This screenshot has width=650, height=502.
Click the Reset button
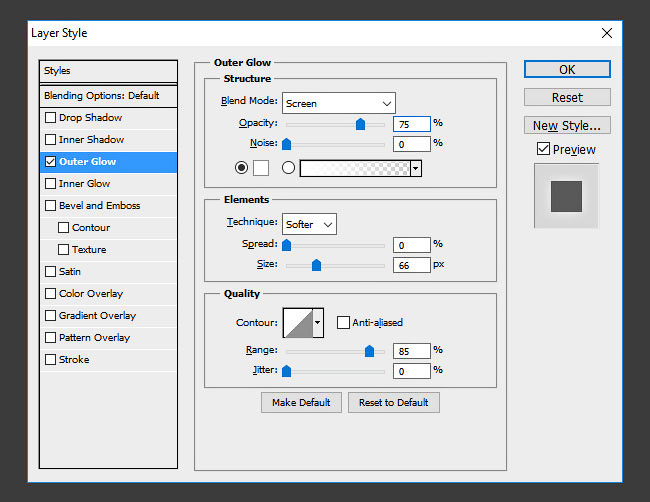tap(567, 97)
